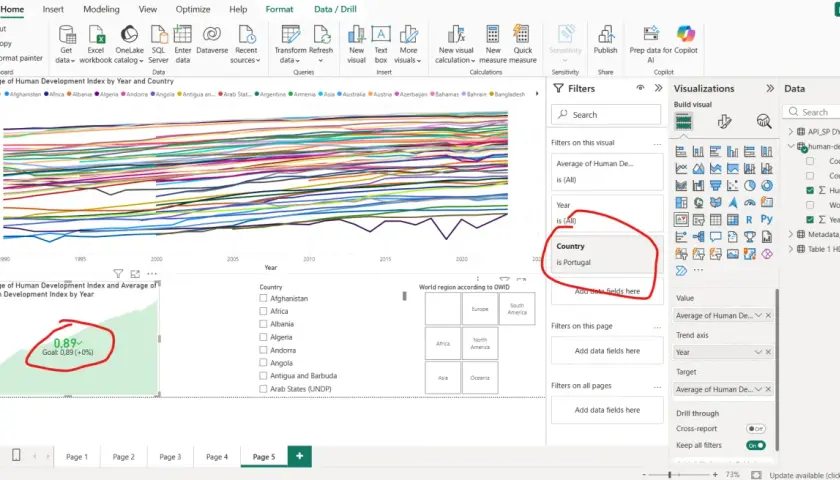Select the Angola checkbox
Image resolution: width=840 pixels, height=480 pixels.
[x=263, y=363]
